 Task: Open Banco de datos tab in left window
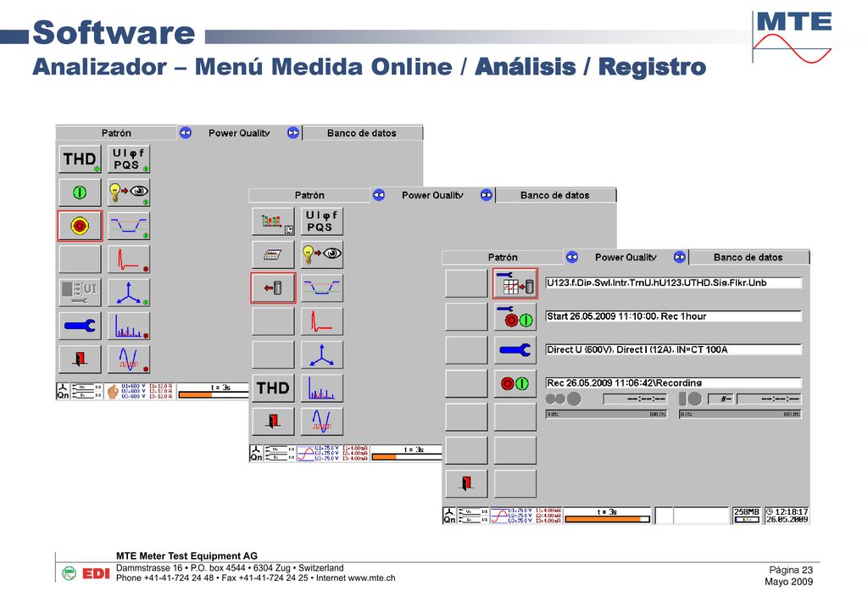coord(362,133)
